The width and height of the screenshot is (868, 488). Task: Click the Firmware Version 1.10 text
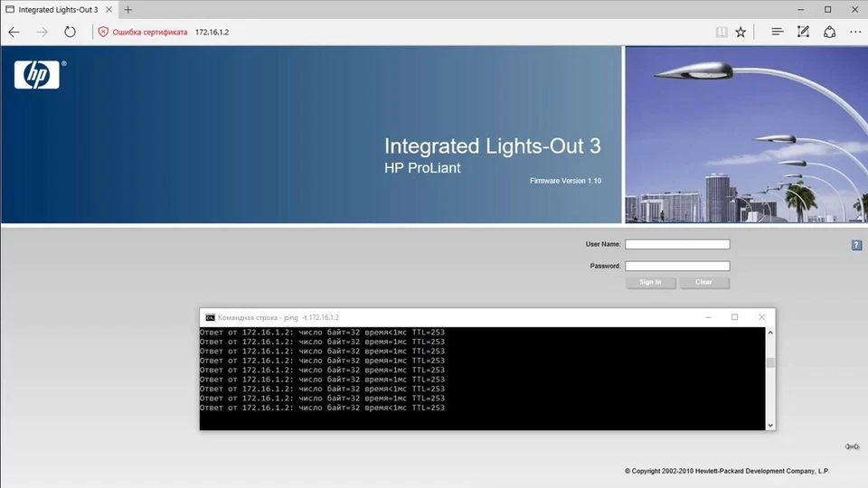point(565,181)
